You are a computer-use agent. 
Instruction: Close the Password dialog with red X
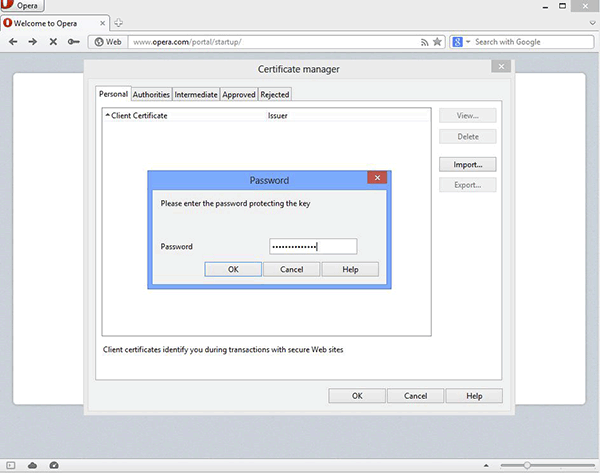(377, 178)
